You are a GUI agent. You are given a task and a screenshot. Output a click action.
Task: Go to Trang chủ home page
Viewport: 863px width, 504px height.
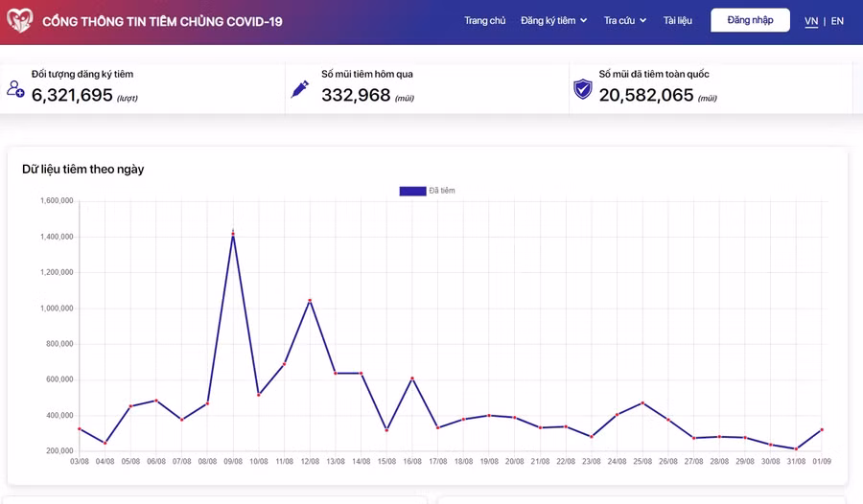(x=484, y=20)
